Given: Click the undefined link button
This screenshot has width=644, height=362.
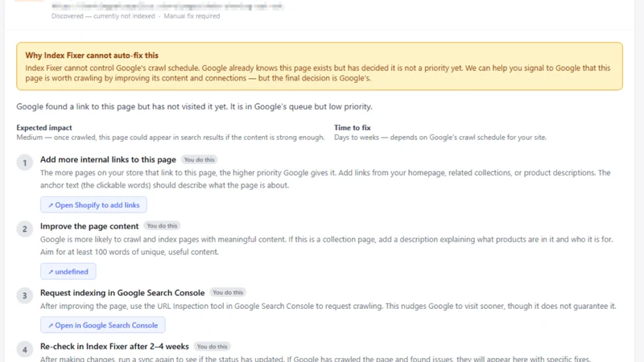Looking at the screenshot, I should click(x=68, y=271).
